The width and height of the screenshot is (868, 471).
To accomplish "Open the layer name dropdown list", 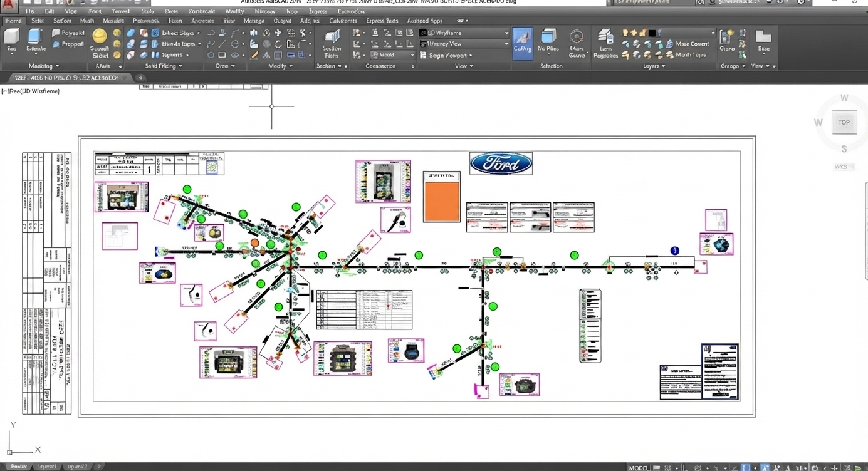I will pyautogui.click(x=686, y=33).
